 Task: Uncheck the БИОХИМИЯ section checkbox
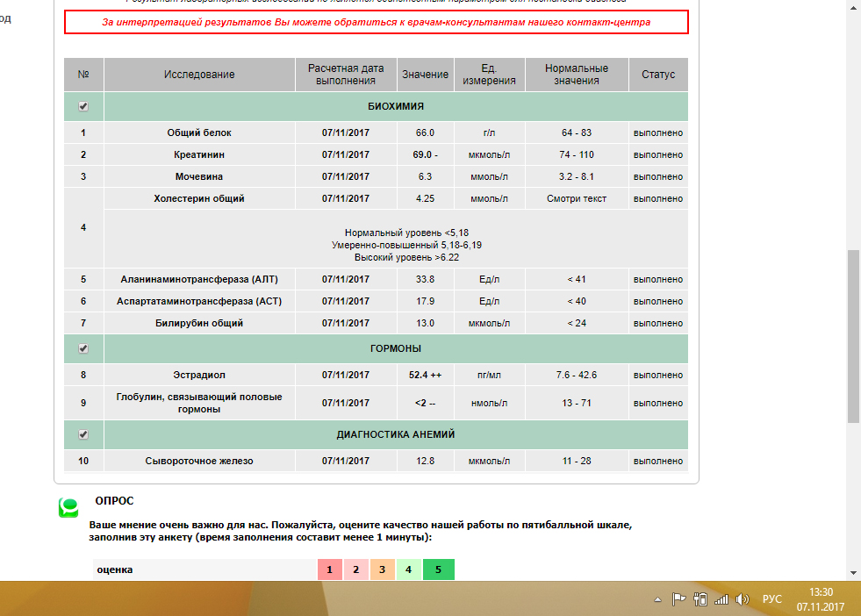(83, 106)
